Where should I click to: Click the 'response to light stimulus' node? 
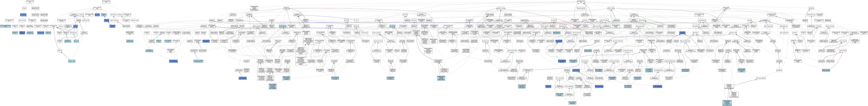click(x=156, y=26)
